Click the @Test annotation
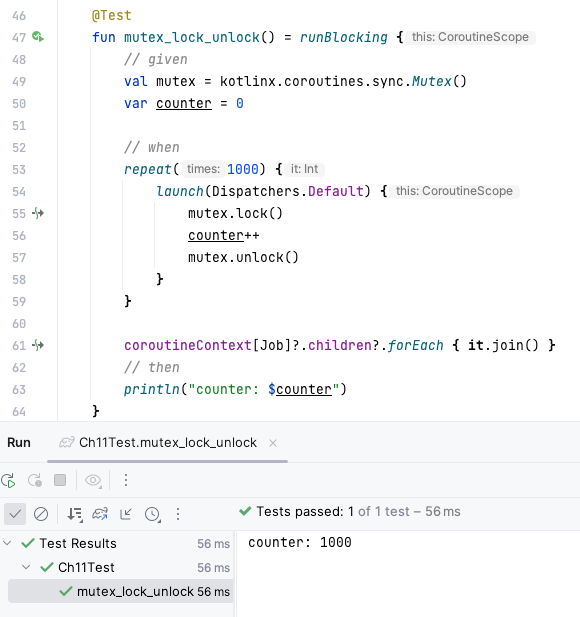 [112, 15]
